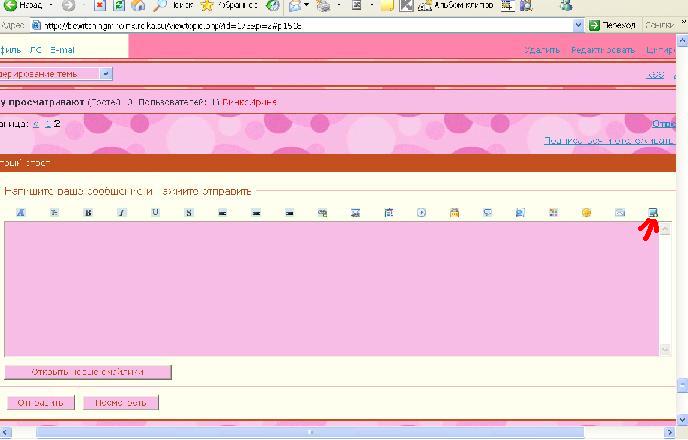Click the table icon in editor toolbar
Image resolution: width=688 pixels, height=440 pixels.
tap(388, 213)
